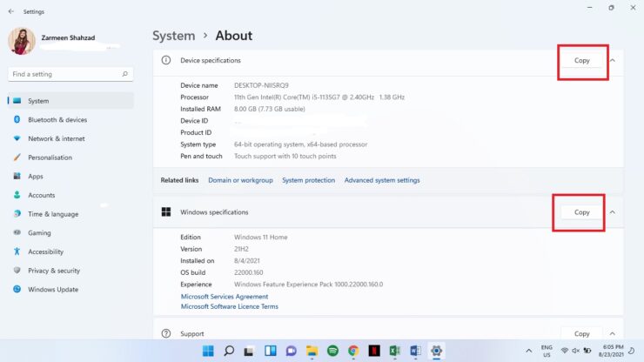The image size is (644, 362).
Task: Open the Chat app on the taskbar
Action: tap(292, 351)
